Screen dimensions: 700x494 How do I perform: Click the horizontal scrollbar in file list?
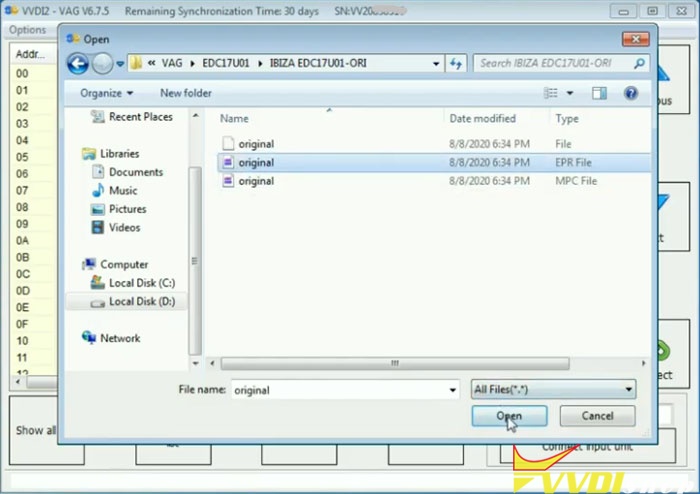pos(395,363)
